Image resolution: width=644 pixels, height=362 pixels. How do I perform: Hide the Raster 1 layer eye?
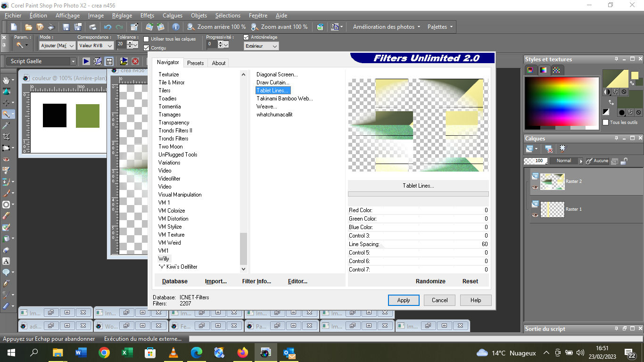(x=535, y=215)
